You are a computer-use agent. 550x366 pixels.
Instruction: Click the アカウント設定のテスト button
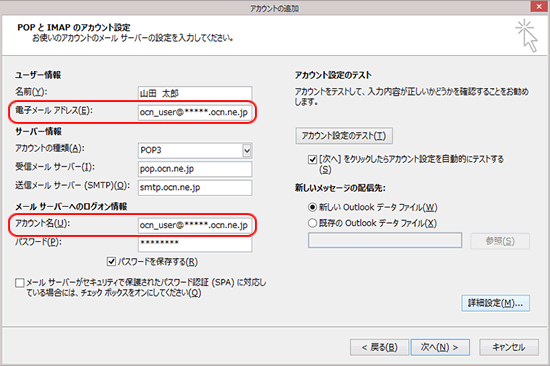click(x=344, y=136)
